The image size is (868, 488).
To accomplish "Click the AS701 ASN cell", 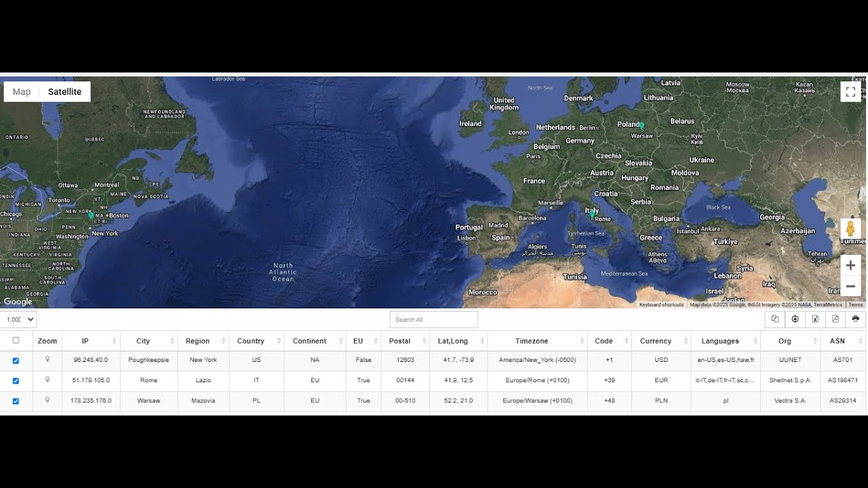I will click(843, 361).
